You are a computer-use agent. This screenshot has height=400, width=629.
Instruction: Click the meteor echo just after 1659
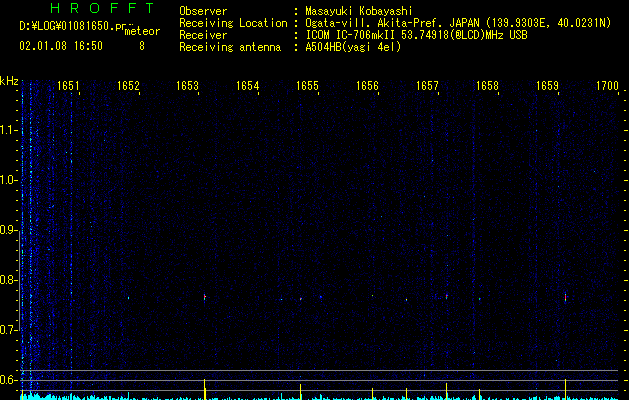[565, 298]
